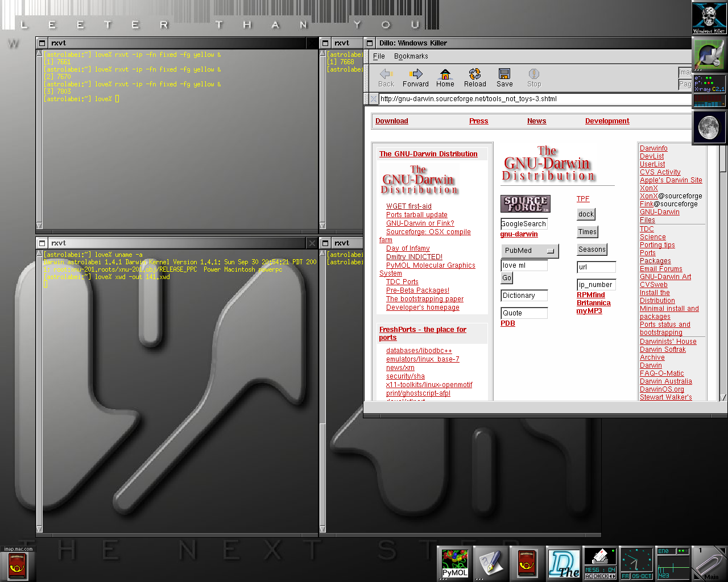Reload the page in Dillo
728x582 pixels.
(475, 77)
